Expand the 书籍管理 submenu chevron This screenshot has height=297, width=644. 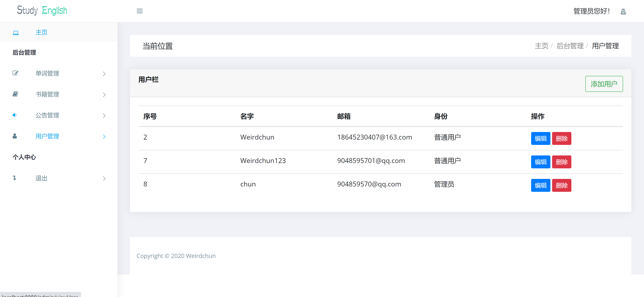click(x=104, y=95)
